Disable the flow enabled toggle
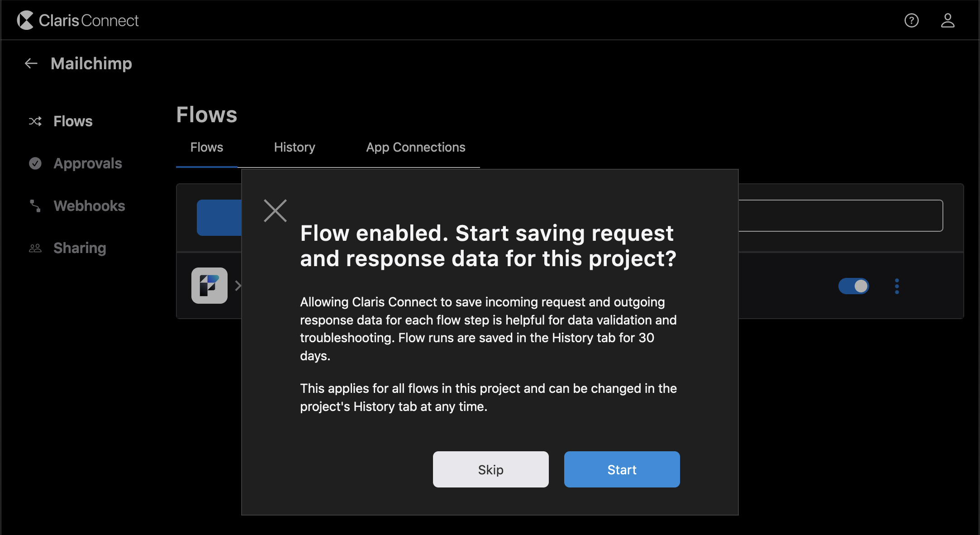Image resolution: width=980 pixels, height=535 pixels. [853, 286]
